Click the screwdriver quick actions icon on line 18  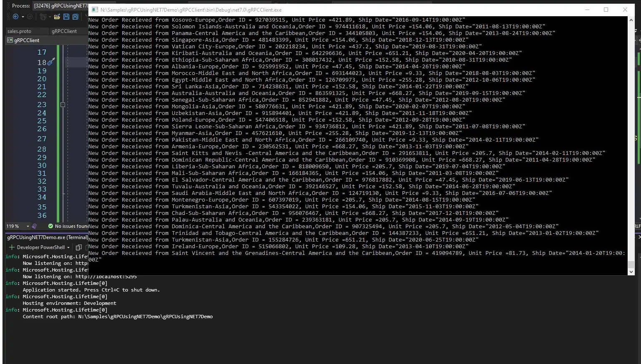point(51,62)
